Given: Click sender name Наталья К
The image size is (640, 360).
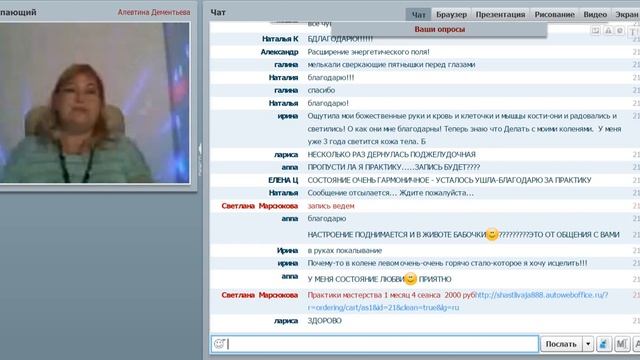Looking at the screenshot, I should (x=280, y=39).
